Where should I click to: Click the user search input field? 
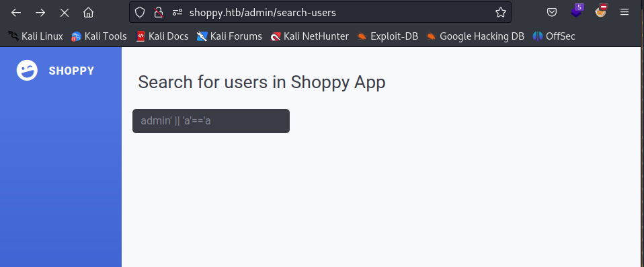click(x=210, y=121)
